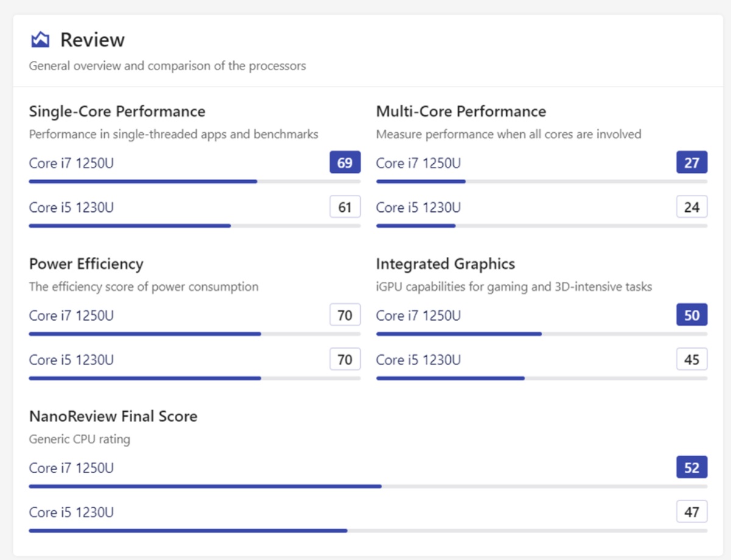731x560 pixels.
Task: Click Core i5 1230U link under Integrated Graphics
Action: 418,360
